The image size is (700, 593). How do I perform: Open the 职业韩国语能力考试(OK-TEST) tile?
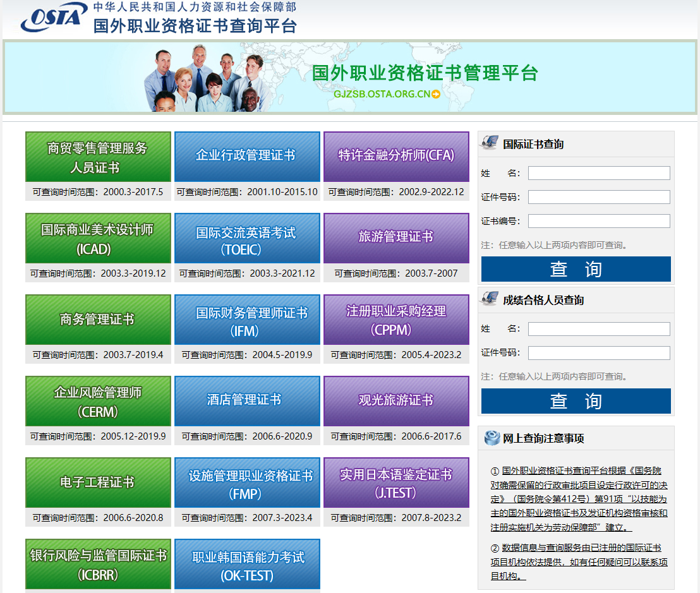tap(247, 563)
